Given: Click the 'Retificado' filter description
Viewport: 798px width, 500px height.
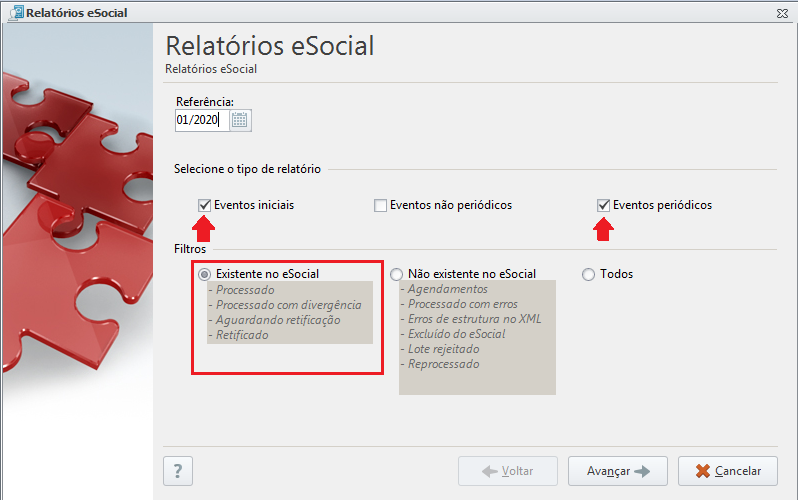Looking at the screenshot, I should (x=242, y=335).
